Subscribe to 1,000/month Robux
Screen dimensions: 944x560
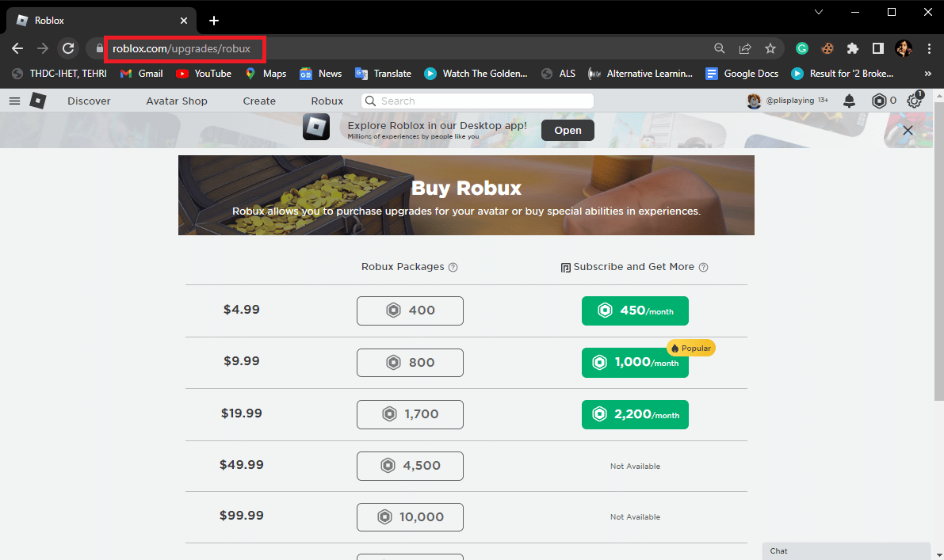point(635,363)
